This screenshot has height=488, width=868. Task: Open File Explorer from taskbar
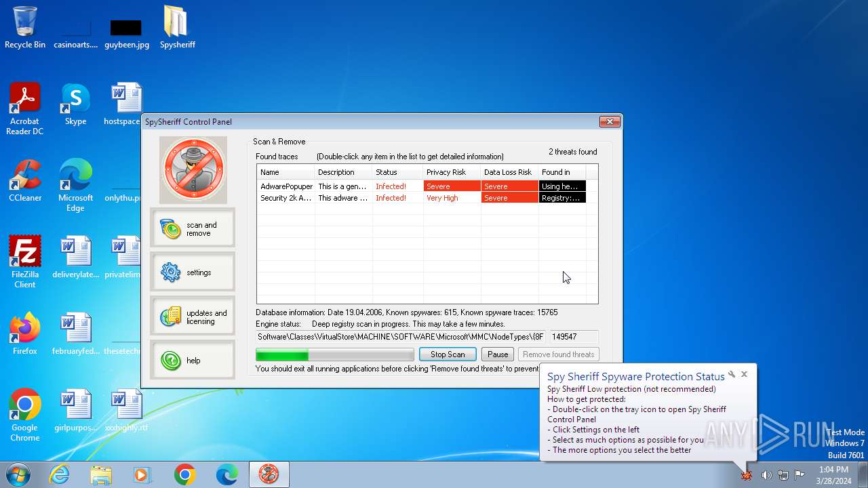coord(101,474)
